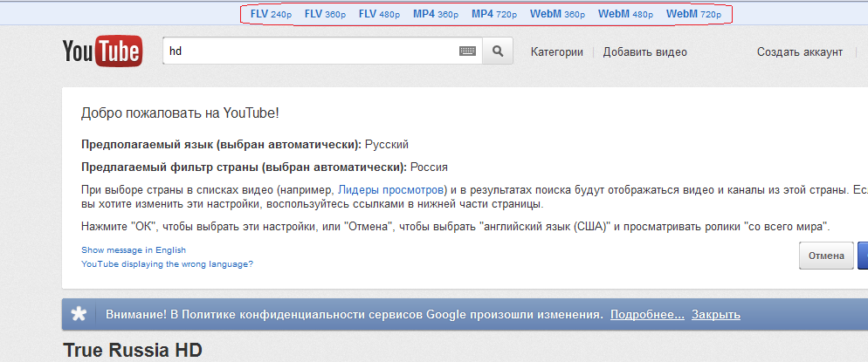Screen dimensions: 868x362
Task: Download the FLV 240p format
Action: pyautogui.click(x=271, y=14)
